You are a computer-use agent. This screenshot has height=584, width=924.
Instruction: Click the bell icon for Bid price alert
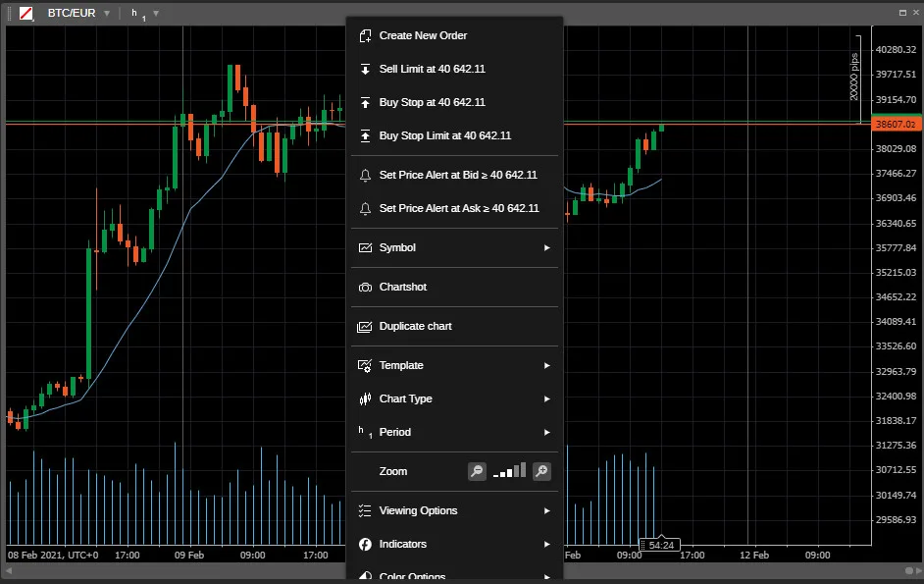click(x=365, y=175)
